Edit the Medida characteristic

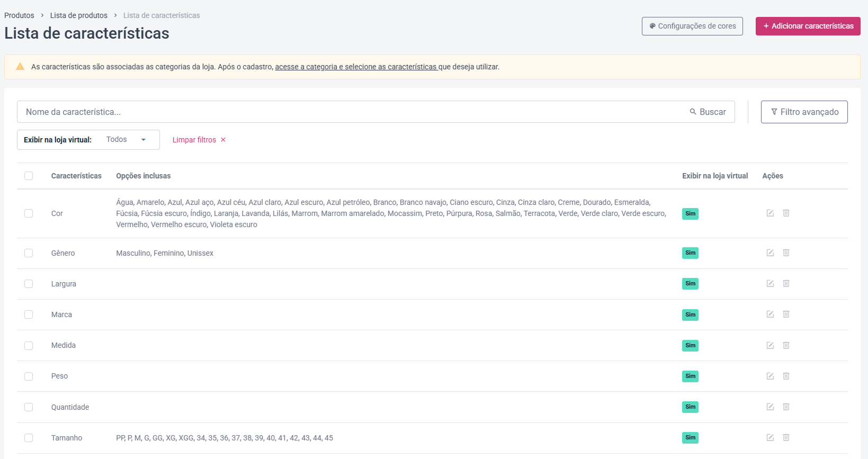coord(770,345)
